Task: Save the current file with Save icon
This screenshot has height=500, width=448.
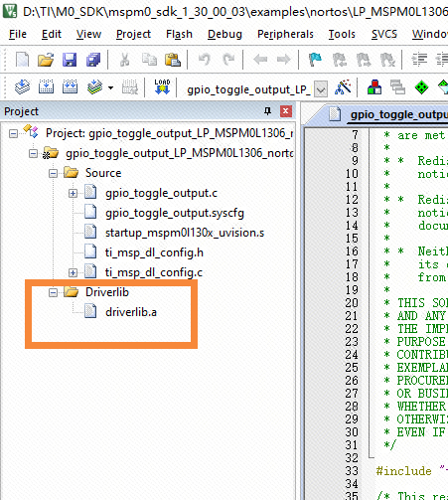Action: (x=70, y=60)
